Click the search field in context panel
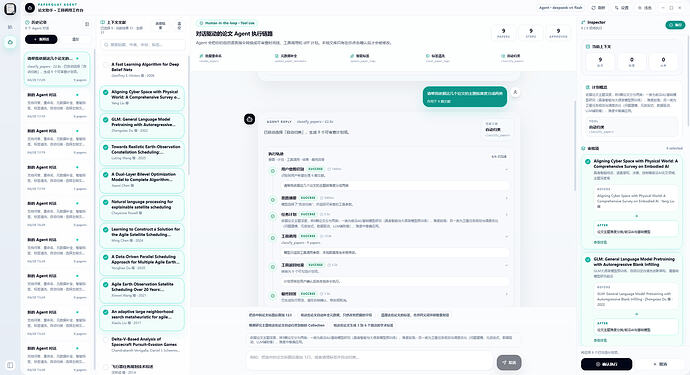 [x=143, y=44]
